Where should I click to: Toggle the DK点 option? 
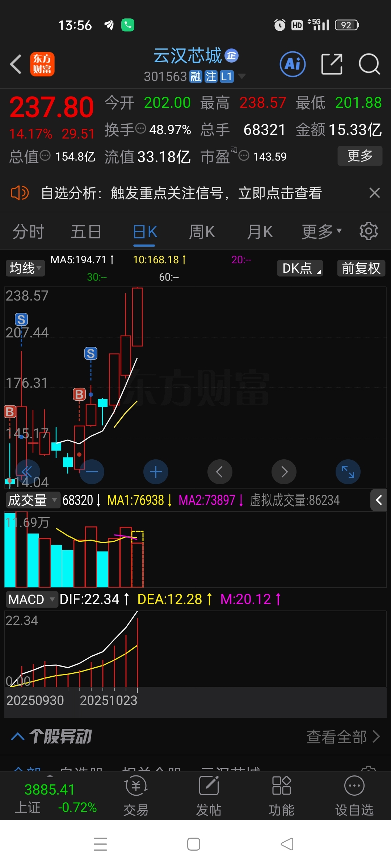click(x=300, y=268)
